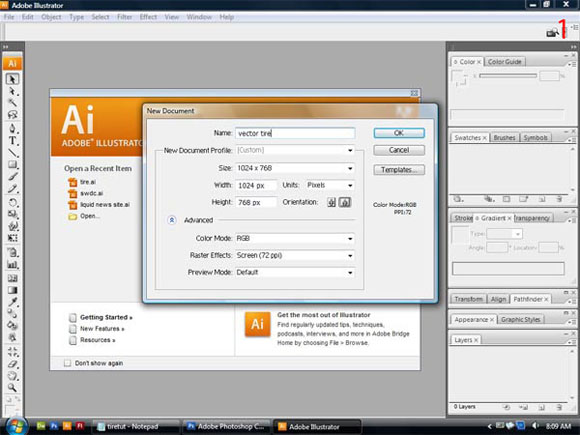Select landscape orientation in New Document
The height and width of the screenshot is (435, 580).
coord(345,202)
